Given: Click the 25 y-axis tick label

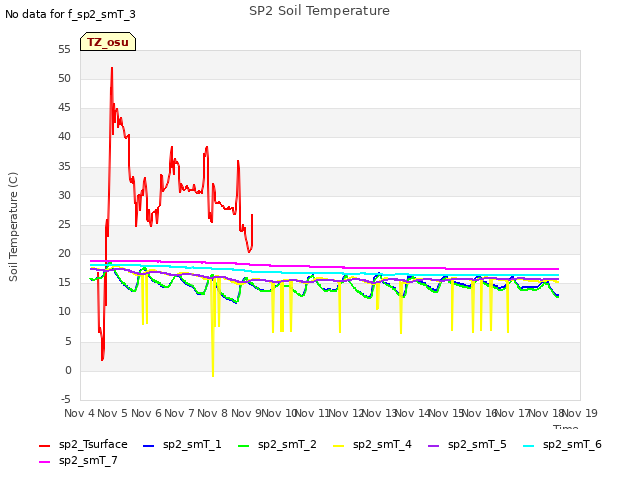Looking at the screenshot, I should point(64,224).
